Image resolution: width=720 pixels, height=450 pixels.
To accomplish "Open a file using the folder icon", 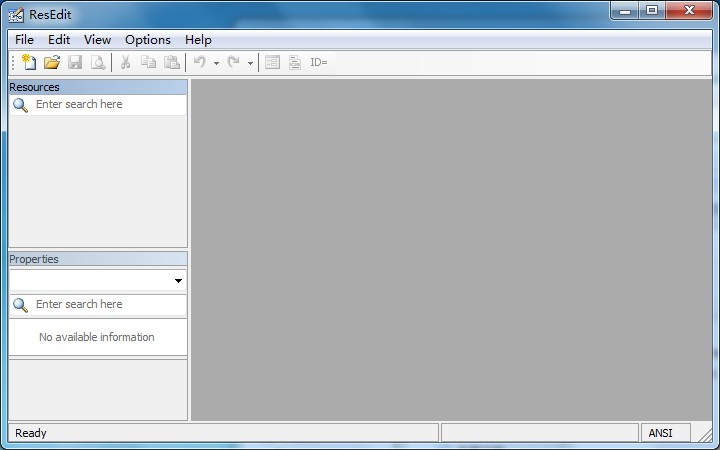I will tap(52, 62).
